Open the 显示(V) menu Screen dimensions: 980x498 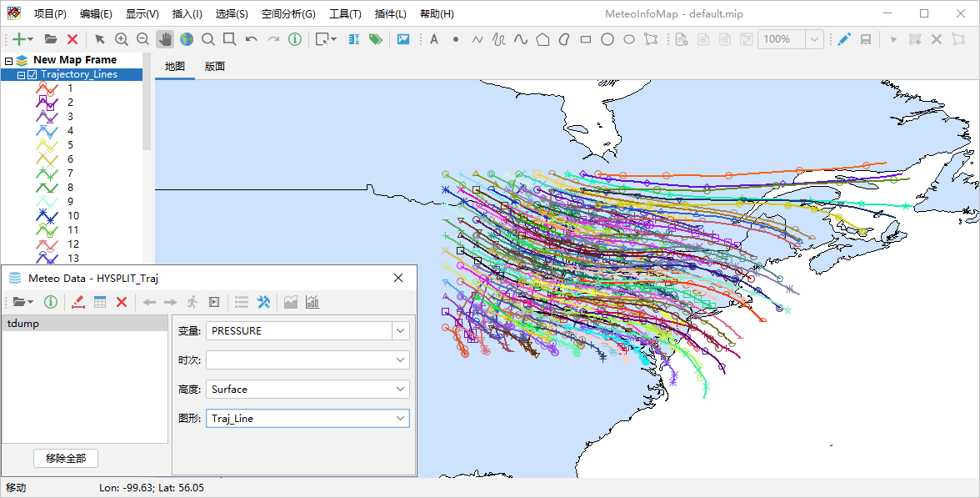point(142,13)
